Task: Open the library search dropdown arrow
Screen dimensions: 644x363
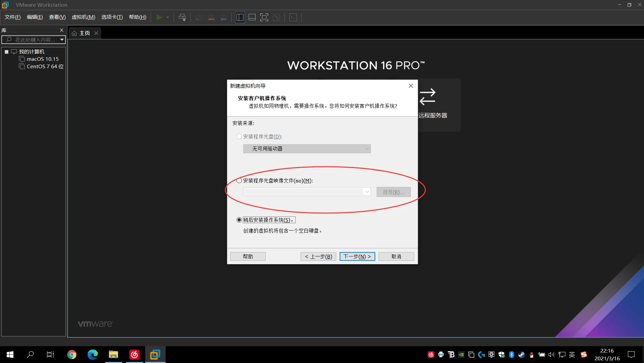Action: tap(62, 40)
